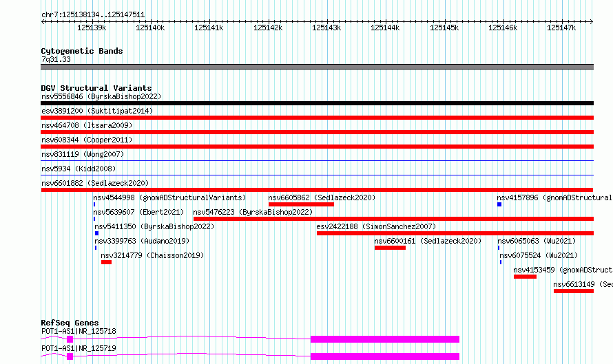This screenshot has width=613, height=364.
Task: Click the small blue nsv6075524 marker
Action: click(501, 262)
